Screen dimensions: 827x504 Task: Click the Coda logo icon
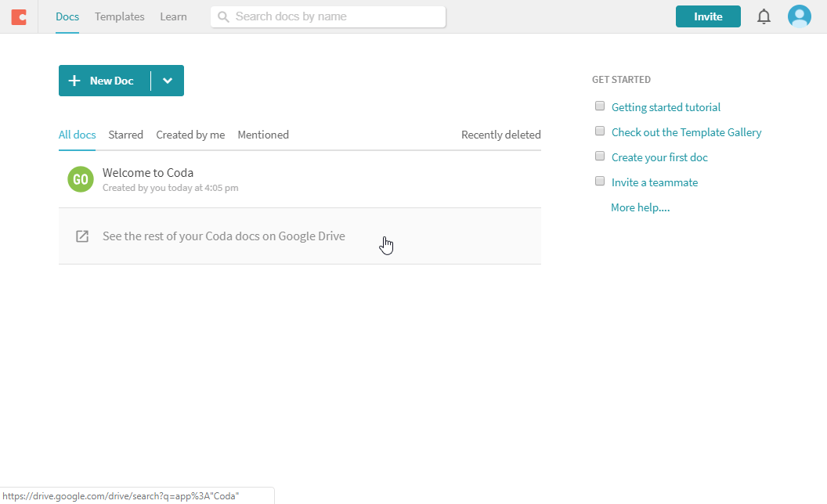coord(19,17)
